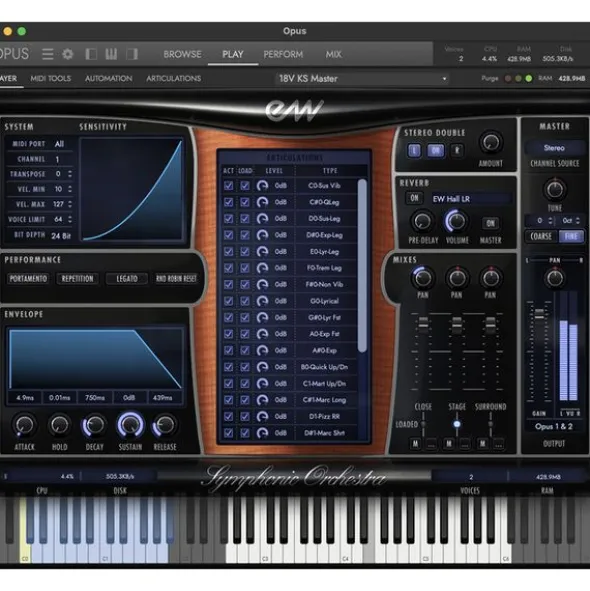The image size is (590, 591).
Task: Switch to the Mix tab
Action: point(333,54)
